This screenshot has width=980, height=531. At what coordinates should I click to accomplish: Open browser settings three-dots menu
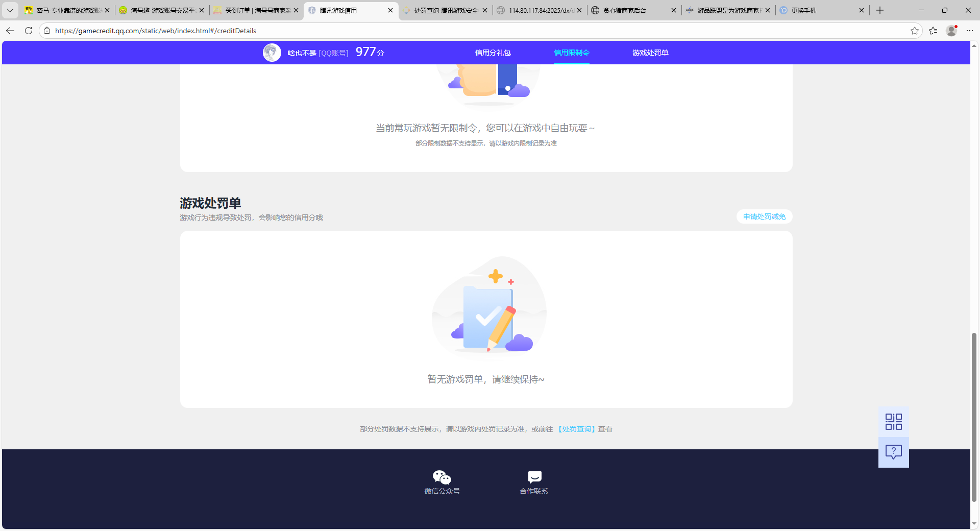tap(969, 31)
